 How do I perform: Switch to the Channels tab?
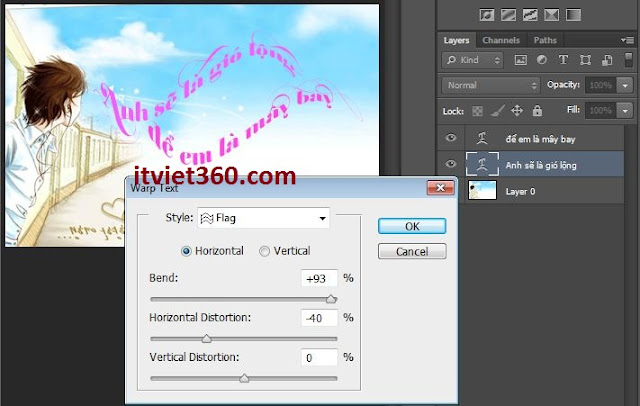coord(501,40)
